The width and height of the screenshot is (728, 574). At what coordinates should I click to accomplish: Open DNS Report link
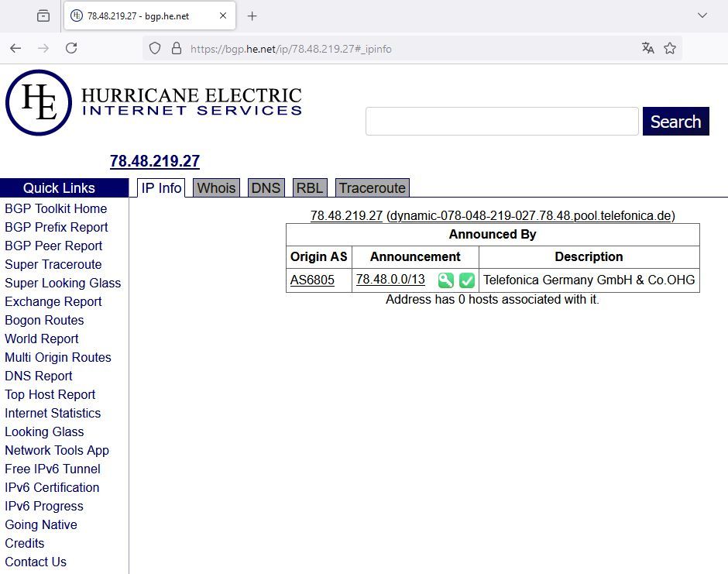39,376
